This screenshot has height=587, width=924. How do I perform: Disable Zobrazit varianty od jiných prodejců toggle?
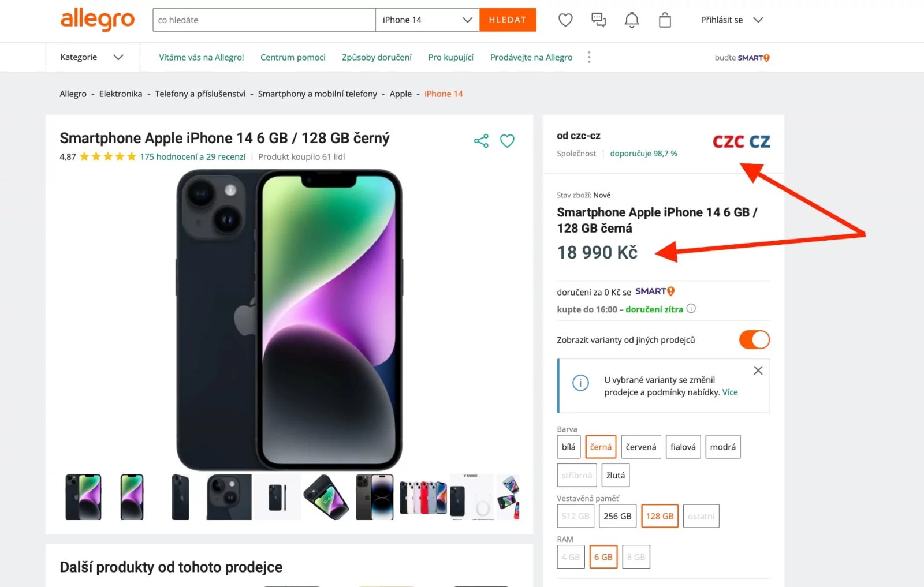click(754, 339)
